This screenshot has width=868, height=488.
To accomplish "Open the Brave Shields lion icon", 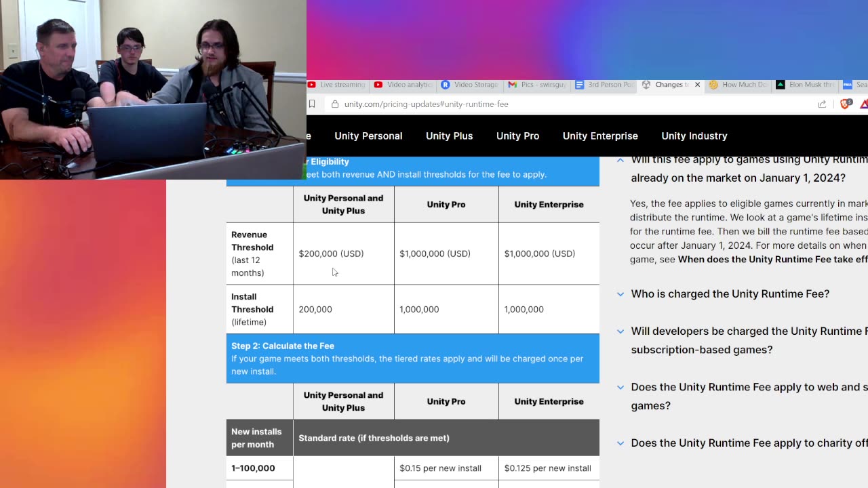I will [x=846, y=104].
